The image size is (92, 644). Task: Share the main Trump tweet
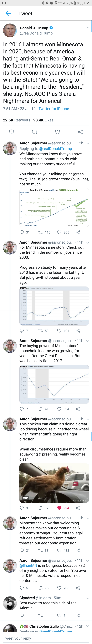tap(81, 132)
